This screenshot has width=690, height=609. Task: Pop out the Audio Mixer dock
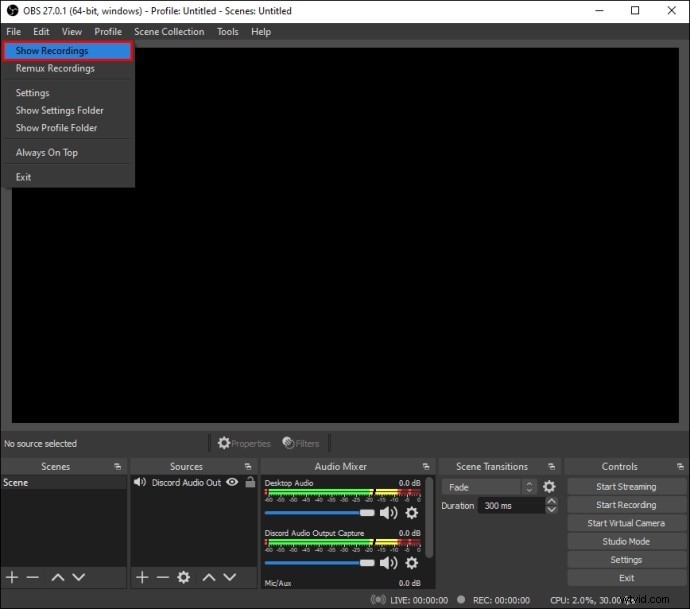pyautogui.click(x=426, y=466)
